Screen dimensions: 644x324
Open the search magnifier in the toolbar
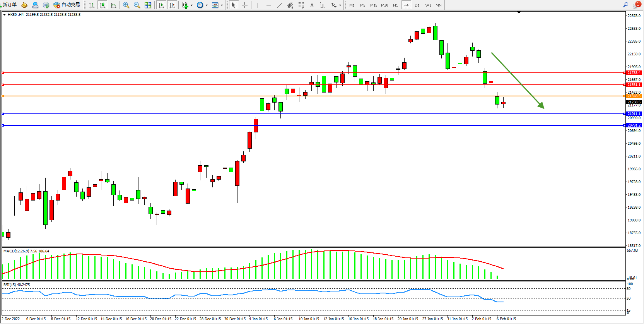coord(625,5)
